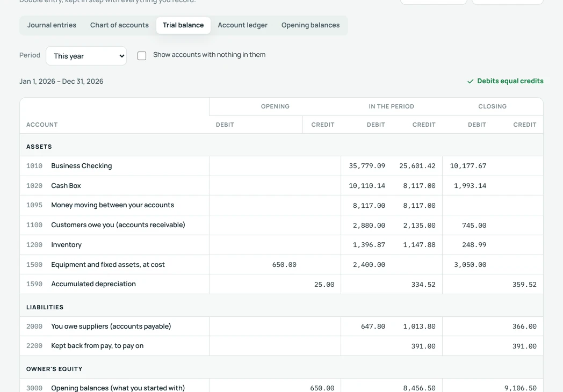This screenshot has width=563, height=392.
Task: Click Equipment closing debit 3,050.00
Action: pyautogui.click(x=470, y=265)
